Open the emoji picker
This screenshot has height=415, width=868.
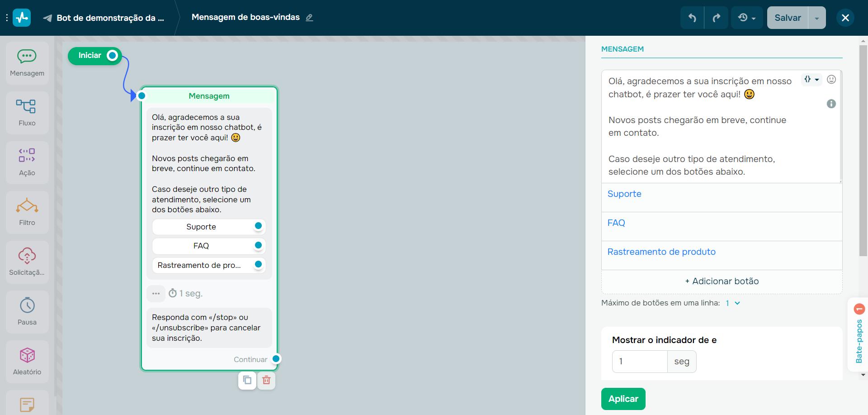pos(831,79)
